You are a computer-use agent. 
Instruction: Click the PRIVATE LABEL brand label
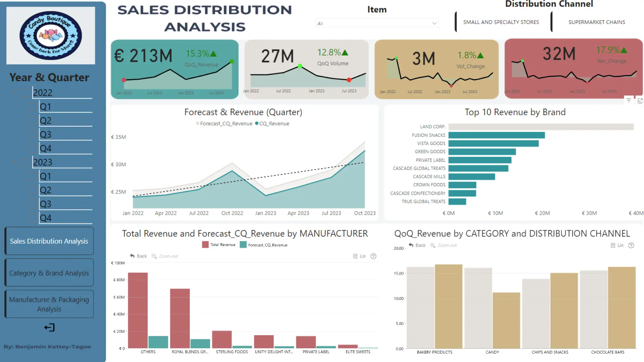(x=431, y=160)
